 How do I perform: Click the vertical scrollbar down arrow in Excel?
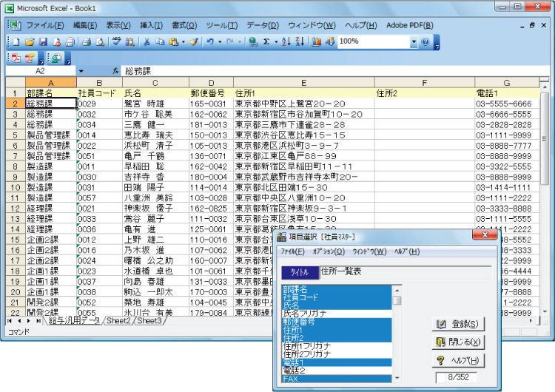[545, 311]
